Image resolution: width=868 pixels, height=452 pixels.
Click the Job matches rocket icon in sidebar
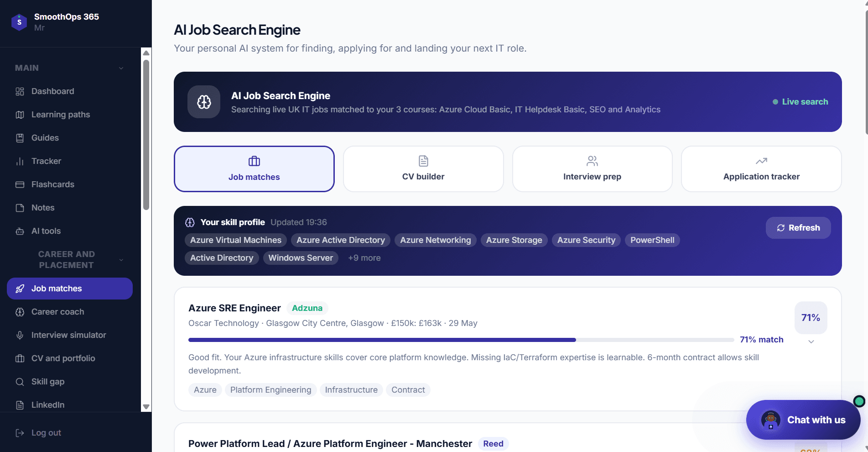click(20, 289)
